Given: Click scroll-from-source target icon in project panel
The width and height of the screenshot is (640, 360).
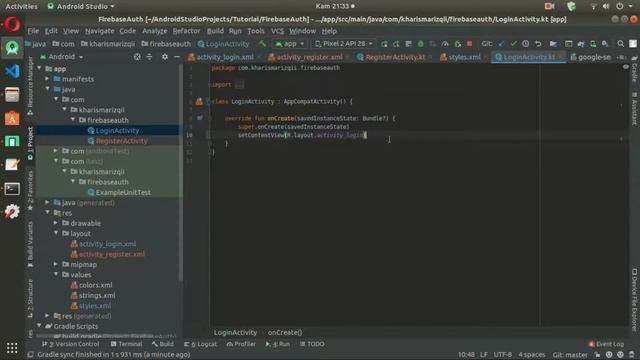Looking at the screenshot, I should (137, 57).
